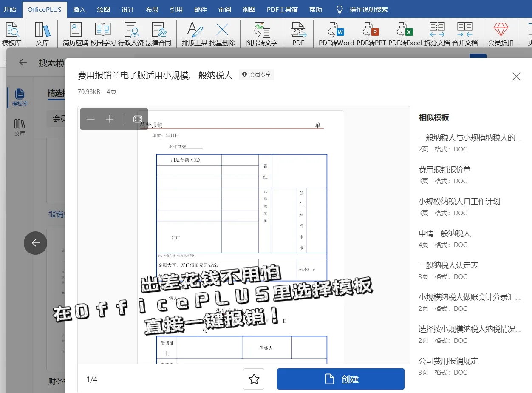Switch to the 布局 ribbon tab
532x393 pixels.
pos(152,9)
